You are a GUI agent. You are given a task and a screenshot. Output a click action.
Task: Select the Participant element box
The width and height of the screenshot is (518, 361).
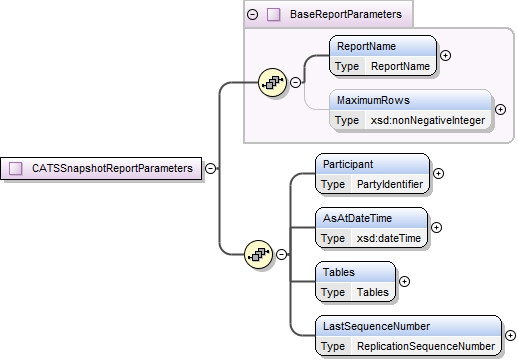tap(372, 174)
